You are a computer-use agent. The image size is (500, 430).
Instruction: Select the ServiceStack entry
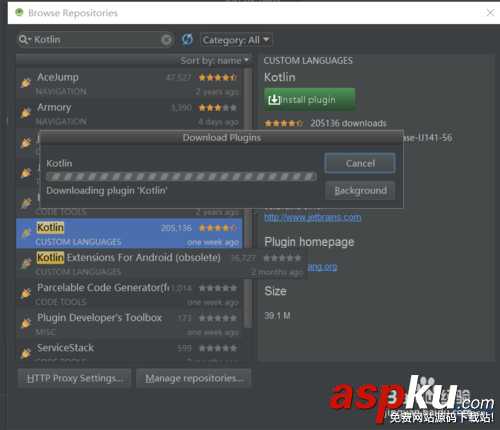(129, 351)
